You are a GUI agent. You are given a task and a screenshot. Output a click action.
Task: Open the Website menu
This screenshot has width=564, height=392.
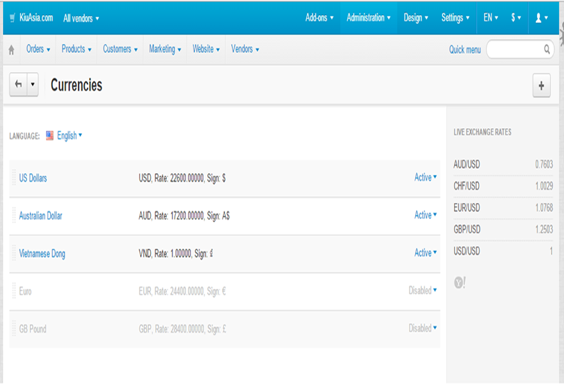point(206,49)
